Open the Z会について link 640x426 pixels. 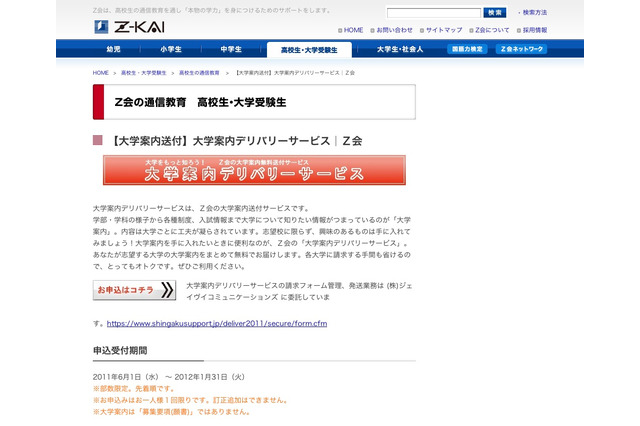point(492,30)
